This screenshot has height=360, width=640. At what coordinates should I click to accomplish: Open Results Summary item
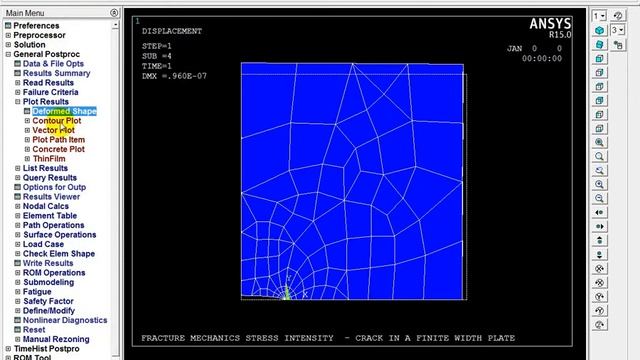56,73
